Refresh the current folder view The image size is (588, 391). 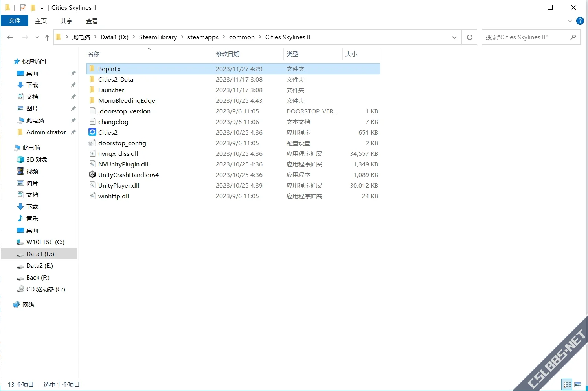coord(469,37)
